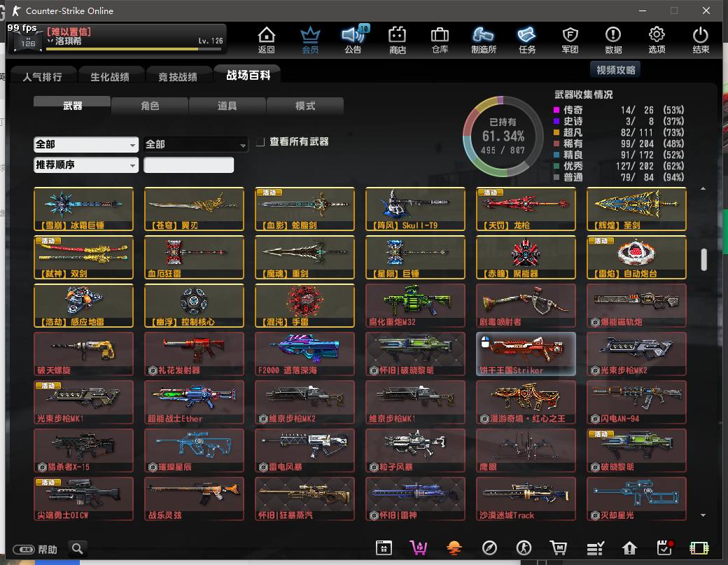Select the 【雪崩】冰霜巨锤 weapon card
Image resolution: width=728 pixels, height=565 pixels.
tap(83, 209)
